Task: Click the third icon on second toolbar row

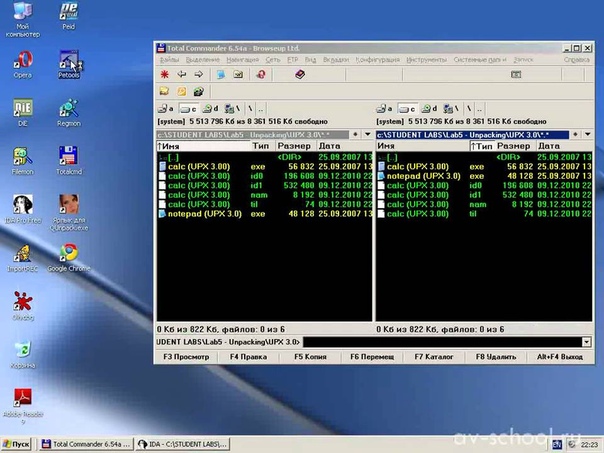Action: (x=198, y=91)
